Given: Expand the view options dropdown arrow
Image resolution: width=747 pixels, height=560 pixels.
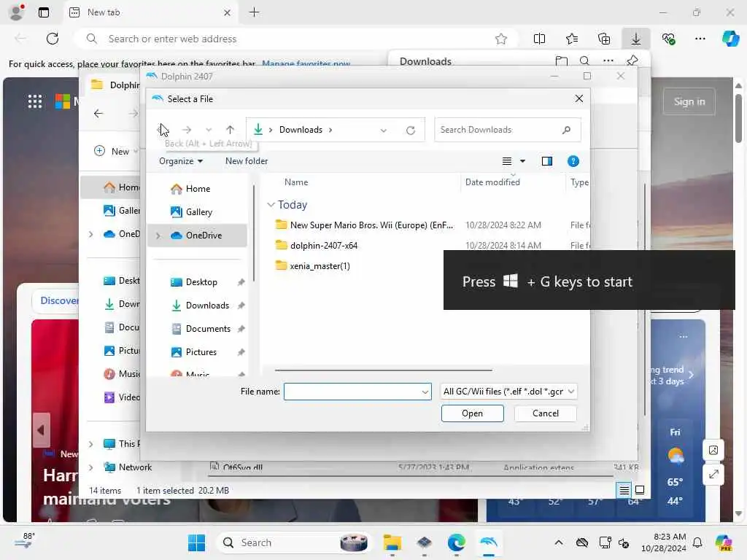Looking at the screenshot, I should tap(522, 161).
